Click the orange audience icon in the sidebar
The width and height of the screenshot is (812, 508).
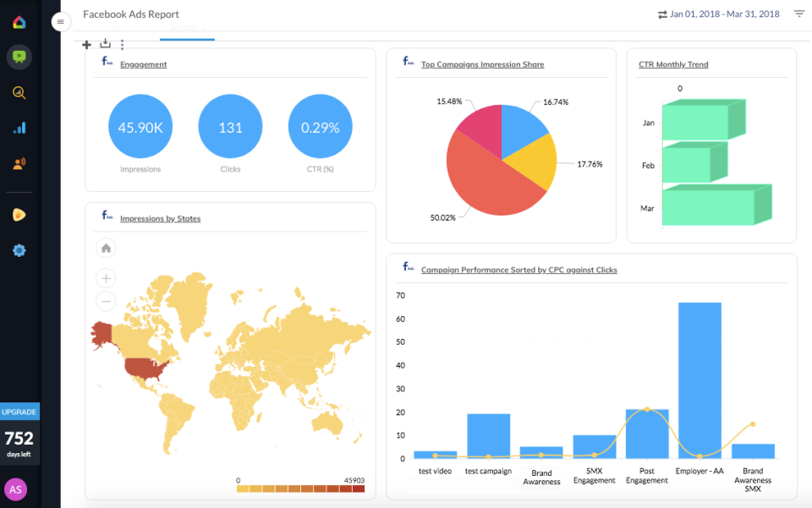click(x=19, y=163)
